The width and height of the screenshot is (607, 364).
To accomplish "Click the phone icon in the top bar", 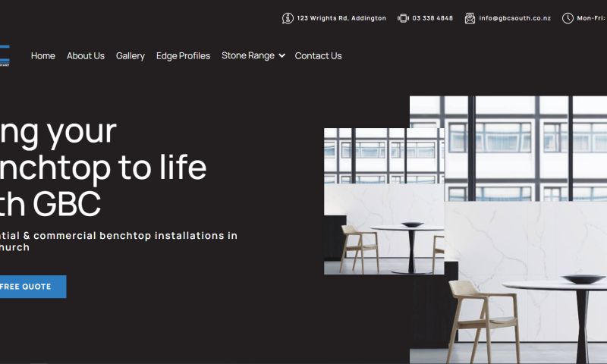I will (403, 18).
